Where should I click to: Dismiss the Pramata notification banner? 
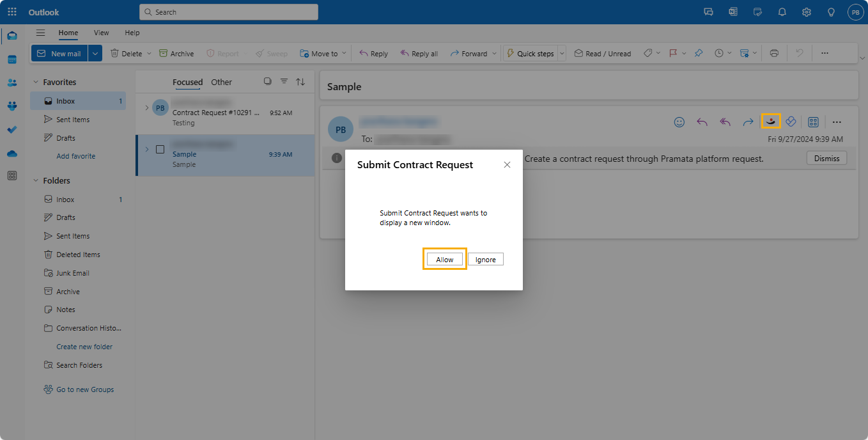(826, 158)
